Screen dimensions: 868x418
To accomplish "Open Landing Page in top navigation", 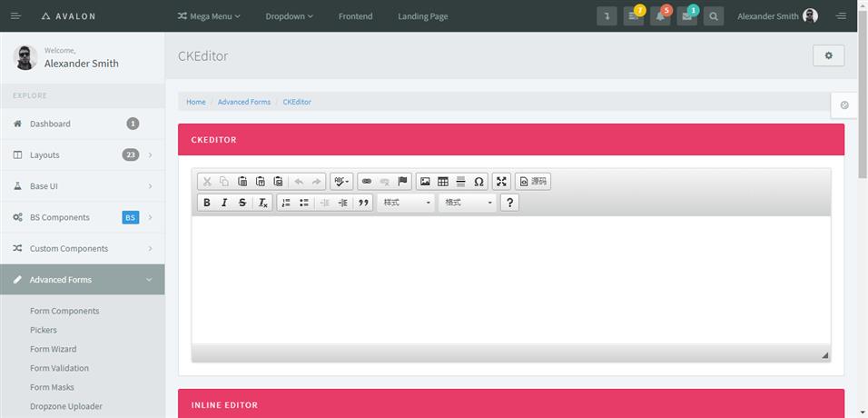I will coord(423,16).
